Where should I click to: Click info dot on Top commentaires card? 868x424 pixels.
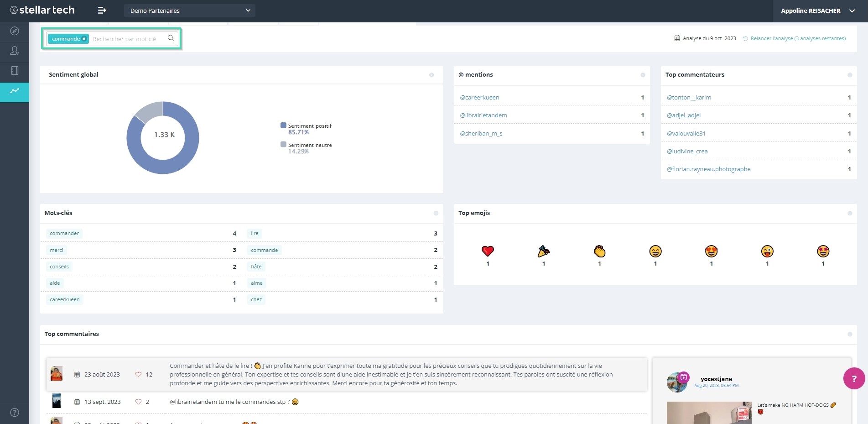coord(850,334)
